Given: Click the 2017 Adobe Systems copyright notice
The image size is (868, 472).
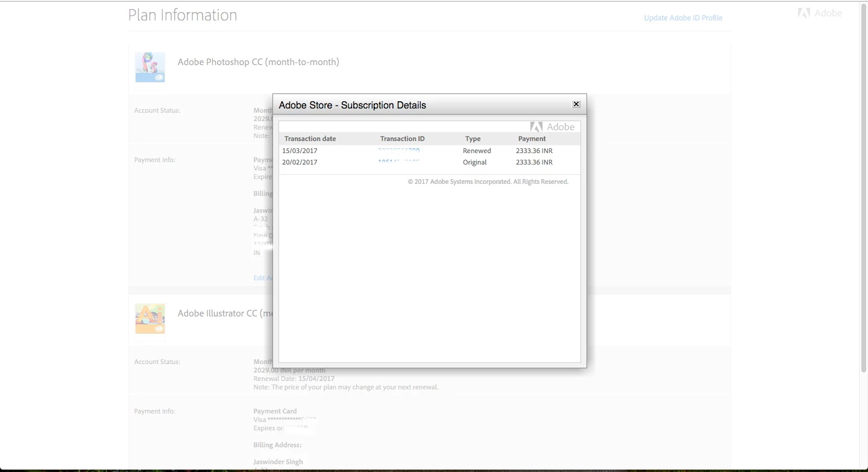Looking at the screenshot, I should tap(488, 181).
